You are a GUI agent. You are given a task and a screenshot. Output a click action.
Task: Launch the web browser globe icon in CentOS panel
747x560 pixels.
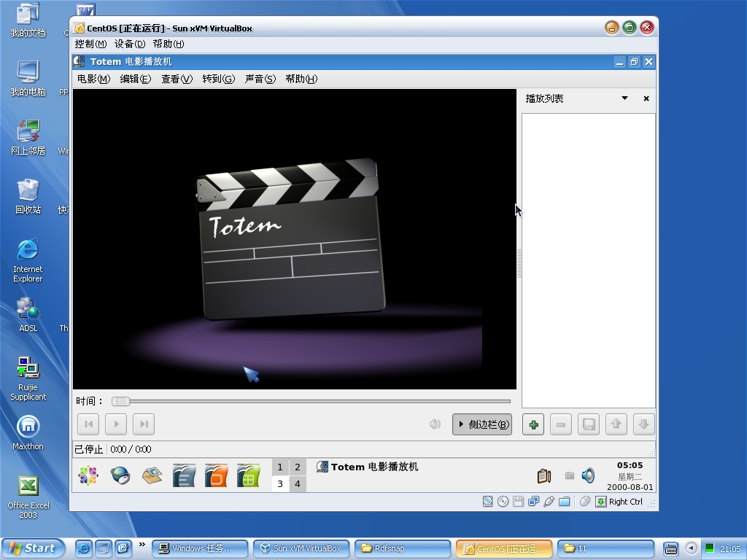coord(120,475)
